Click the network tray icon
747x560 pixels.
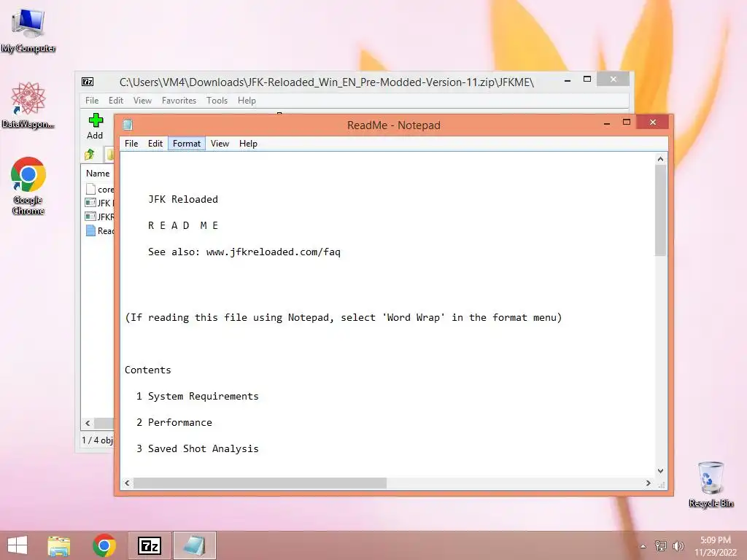coord(661,545)
